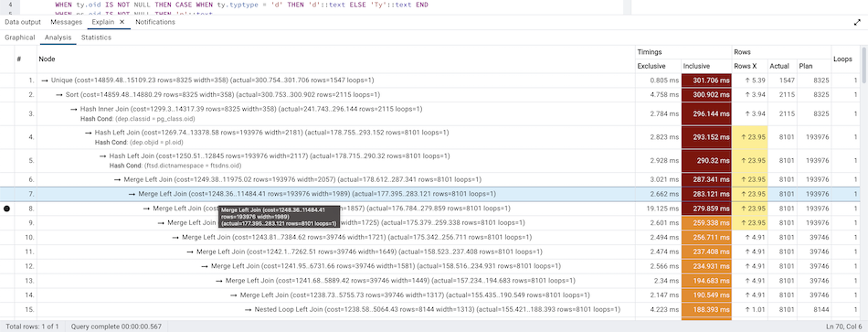Select the Explain tab
Screen dimensions: 868x332
(x=103, y=22)
